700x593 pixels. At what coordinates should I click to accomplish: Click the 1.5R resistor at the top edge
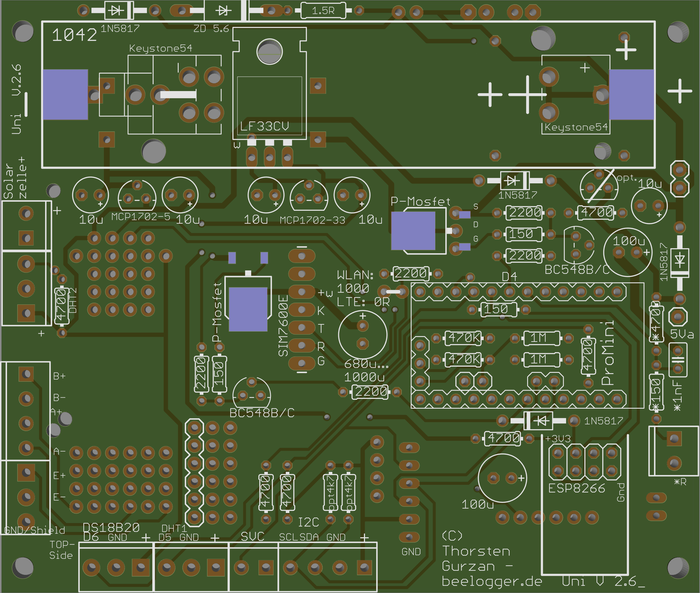[x=323, y=11]
